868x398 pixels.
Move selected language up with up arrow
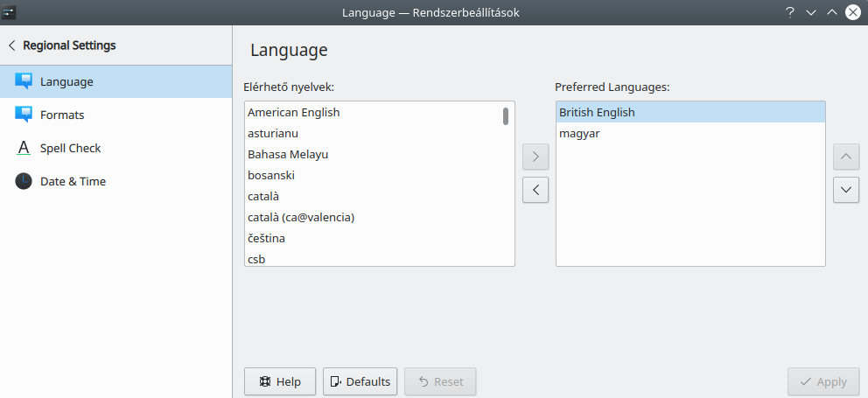pyautogui.click(x=845, y=157)
